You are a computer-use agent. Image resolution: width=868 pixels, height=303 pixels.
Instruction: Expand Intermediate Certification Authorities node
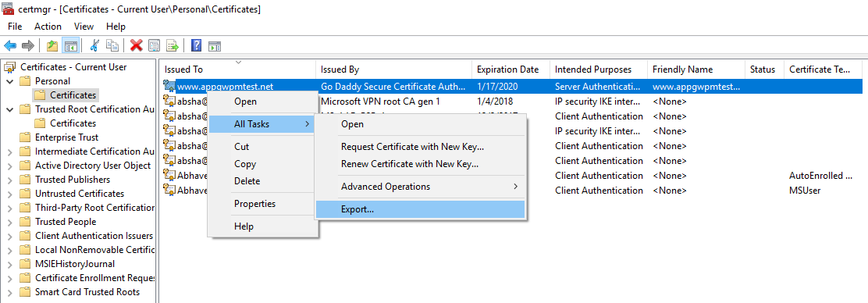pyautogui.click(x=9, y=151)
